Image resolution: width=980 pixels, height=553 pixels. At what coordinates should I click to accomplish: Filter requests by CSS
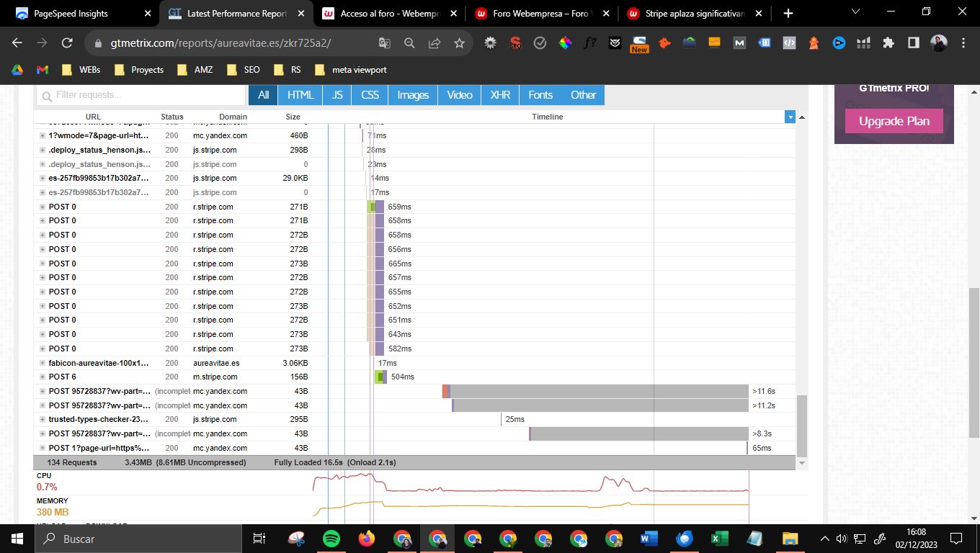[370, 95]
